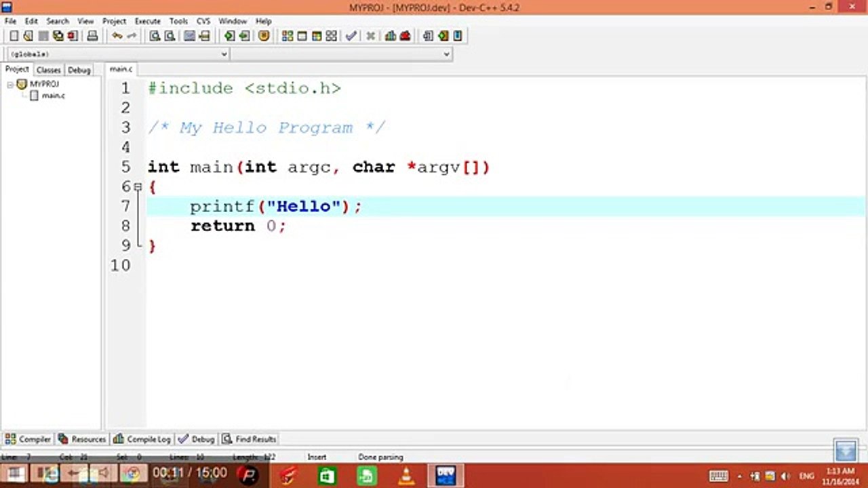Click the Rebuild All toolbar icon
The image size is (868, 488).
pyautogui.click(x=331, y=36)
